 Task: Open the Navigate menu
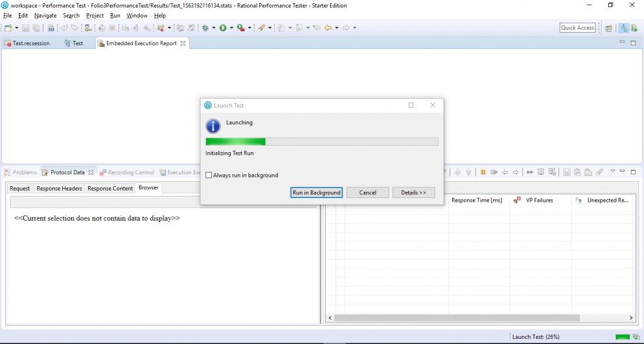point(45,16)
